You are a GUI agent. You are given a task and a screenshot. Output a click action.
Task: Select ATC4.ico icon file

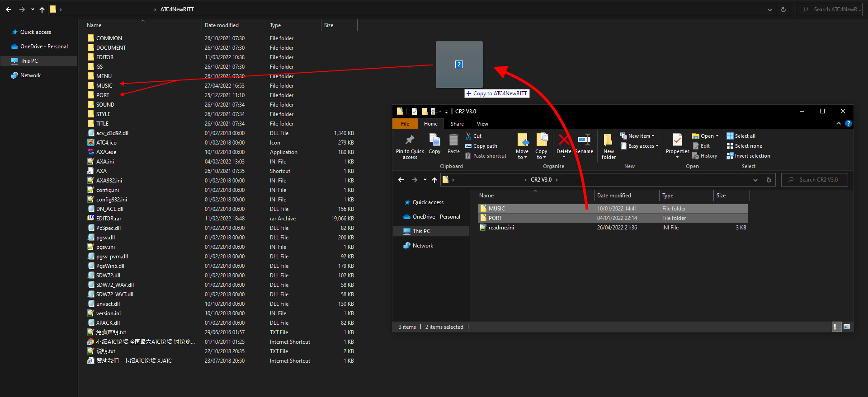[106, 143]
